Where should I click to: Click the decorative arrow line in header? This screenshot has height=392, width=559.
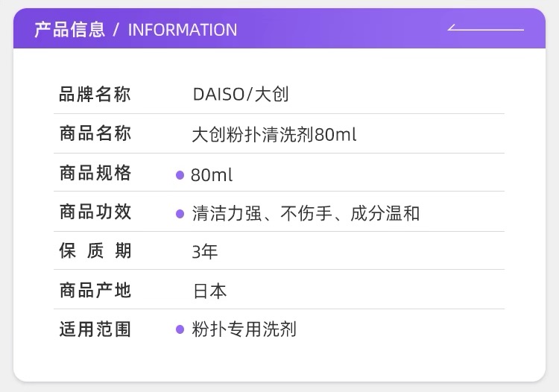pos(485,29)
